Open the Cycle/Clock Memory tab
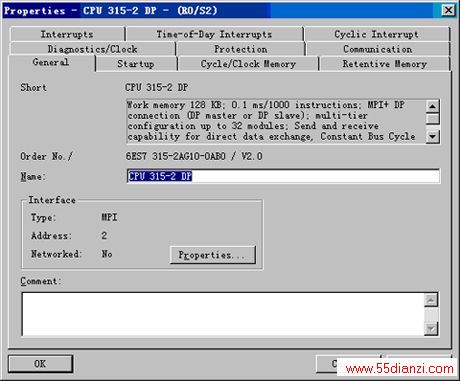Screen dimensions: 460x381 248,64
